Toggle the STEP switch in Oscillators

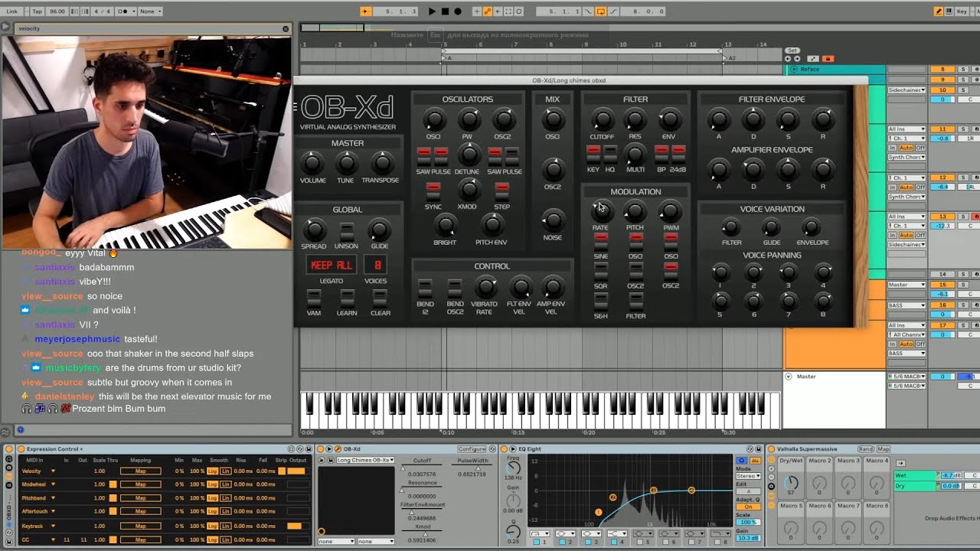(501, 191)
